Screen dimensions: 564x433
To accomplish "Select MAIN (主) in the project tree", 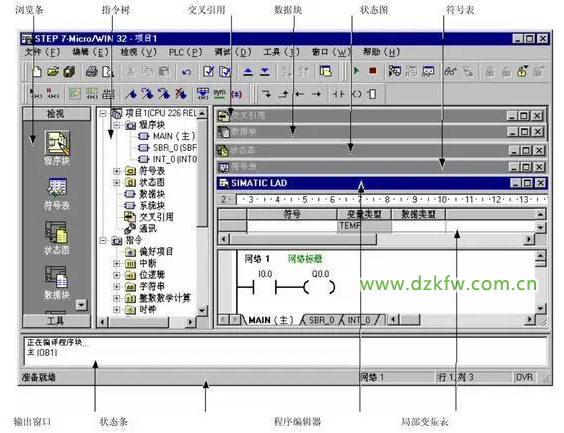I will point(168,136).
